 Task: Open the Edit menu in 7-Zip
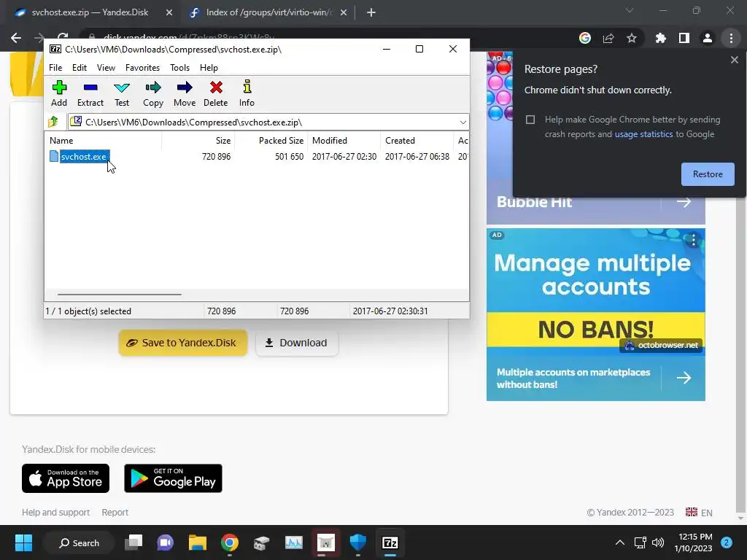[79, 68]
